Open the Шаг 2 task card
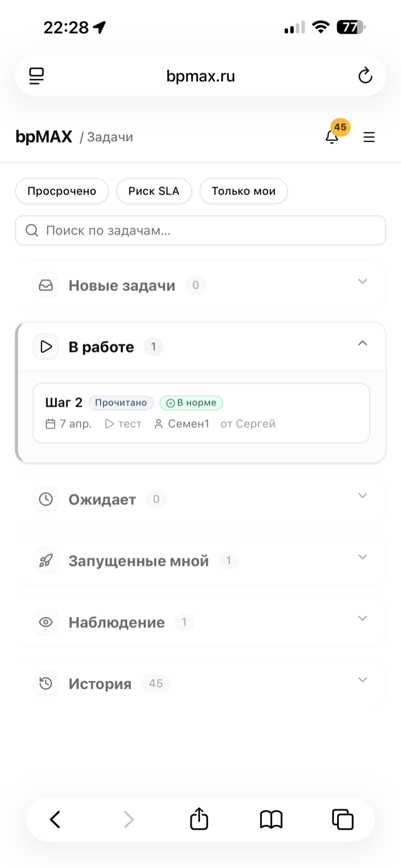 [200, 413]
